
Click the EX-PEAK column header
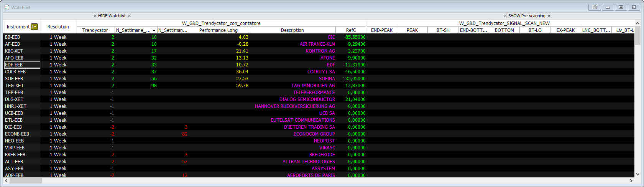(x=566, y=30)
